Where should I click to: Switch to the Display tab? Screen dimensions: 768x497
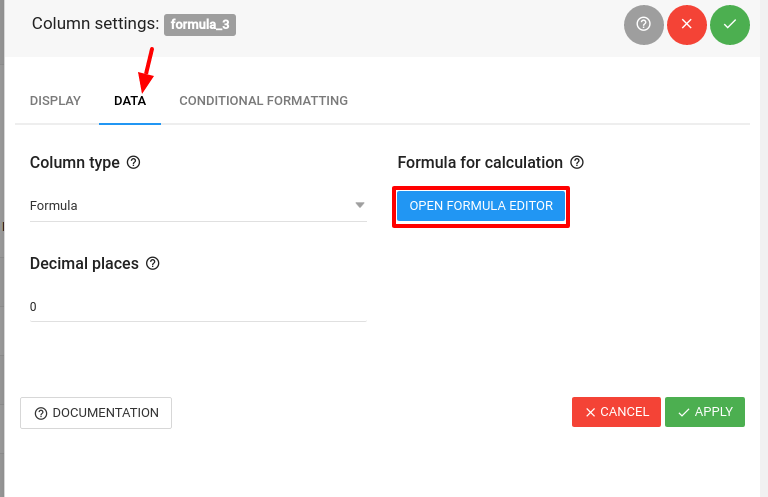pyautogui.click(x=55, y=101)
